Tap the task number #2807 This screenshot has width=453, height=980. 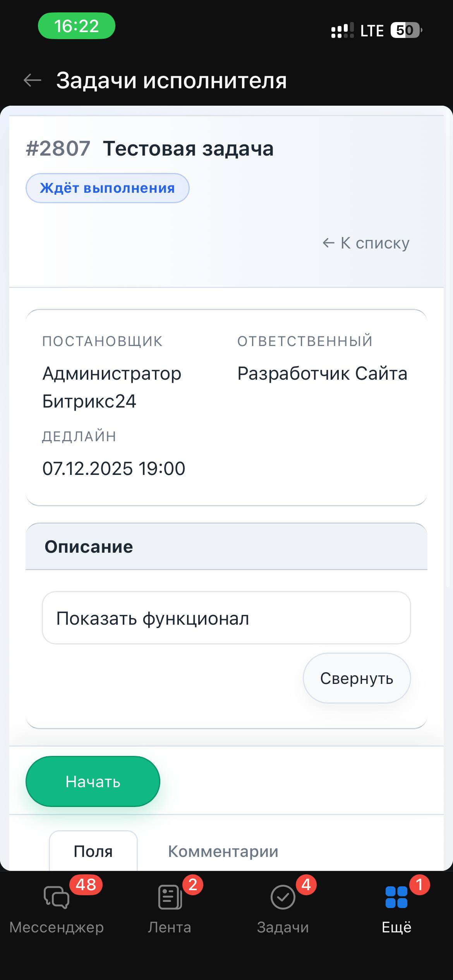coord(58,149)
